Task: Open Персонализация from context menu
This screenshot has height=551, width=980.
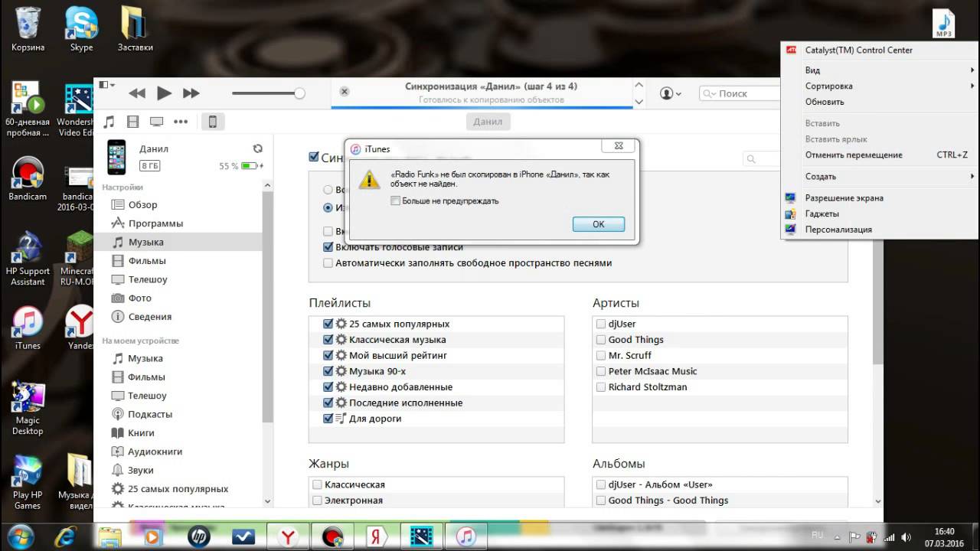Action: pos(880,230)
